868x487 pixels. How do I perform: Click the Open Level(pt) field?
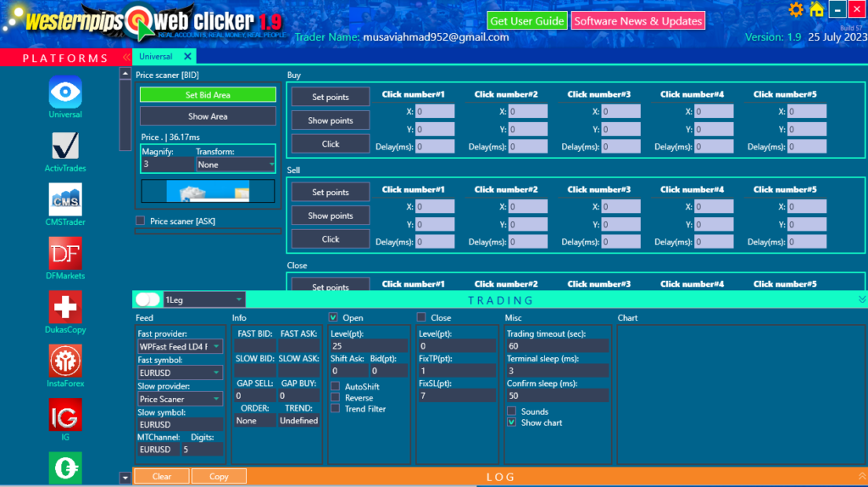(369, 345)
